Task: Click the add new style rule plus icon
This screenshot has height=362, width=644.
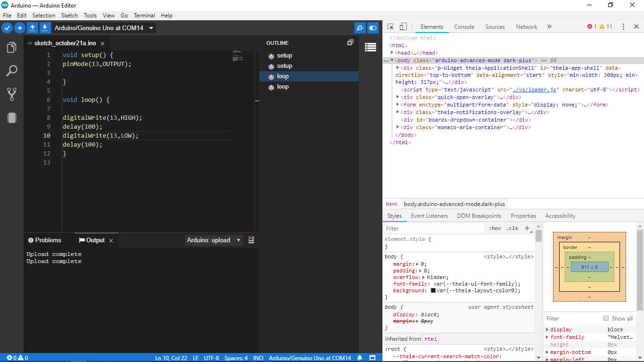Action: [527, 228]
